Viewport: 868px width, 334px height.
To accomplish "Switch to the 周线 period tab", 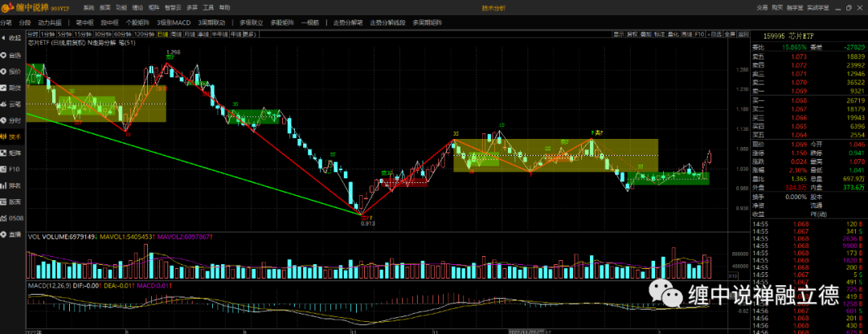I will pyautogui.click(x=177, y=35).
